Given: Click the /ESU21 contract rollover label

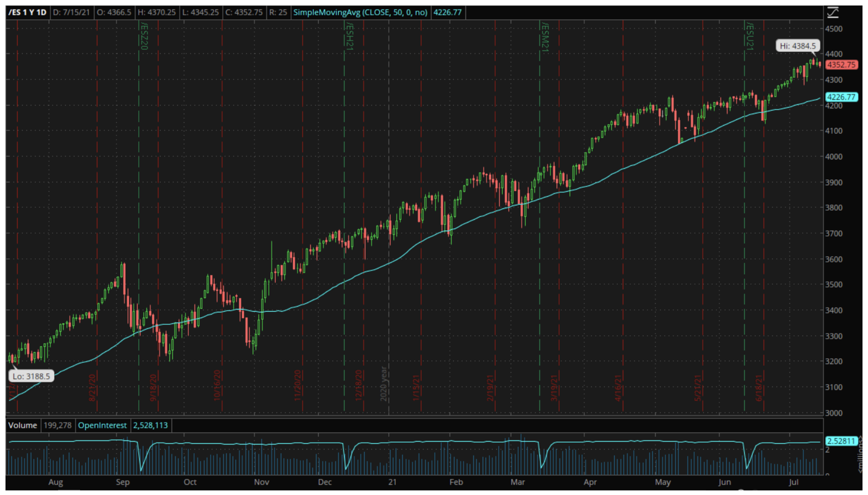Looking at the screenshot, I should 749,36.
